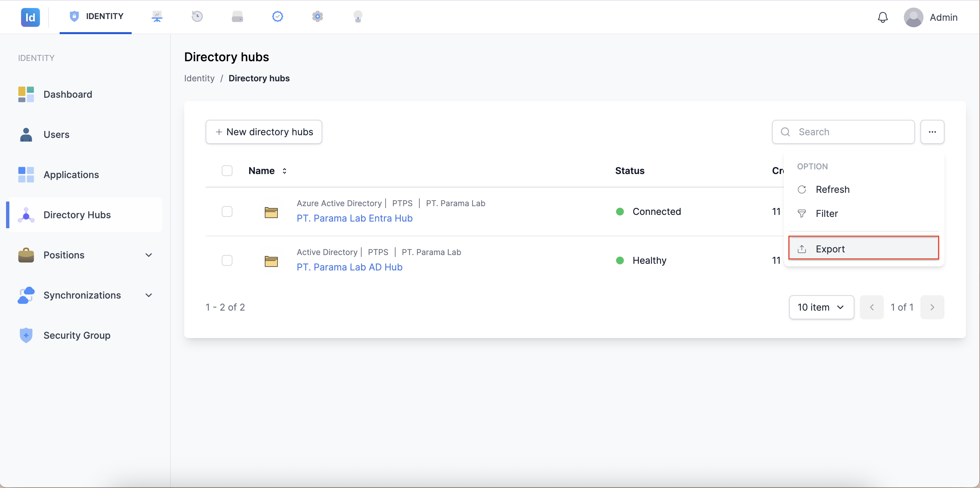Focus the Search input field

pyautogui.click(x=843, y=132)
